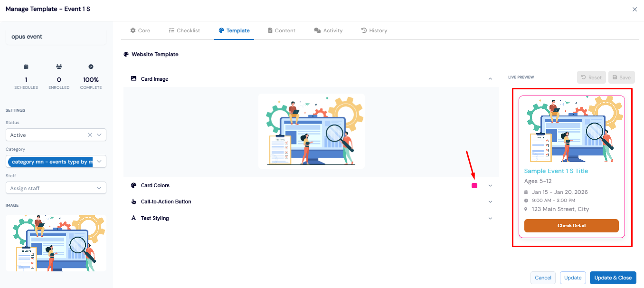Expand the Text Styling section chevron
The image size is (644, 288).
(x=490, y=218)
